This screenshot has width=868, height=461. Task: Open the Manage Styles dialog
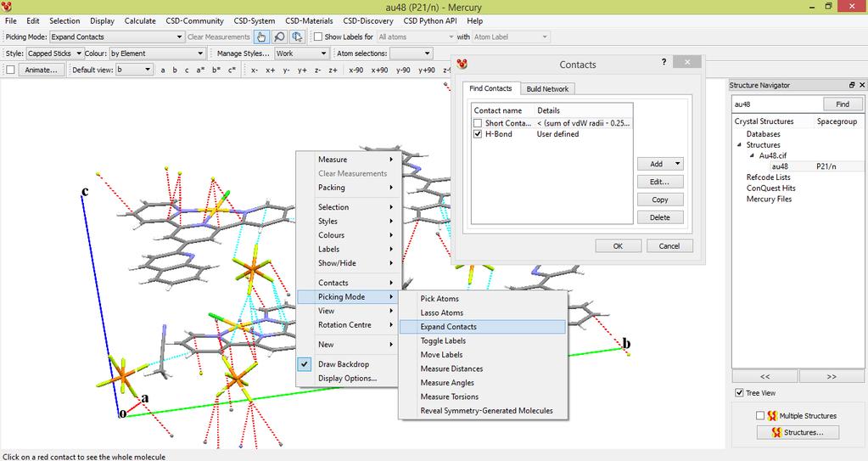(x=243, y=53)
